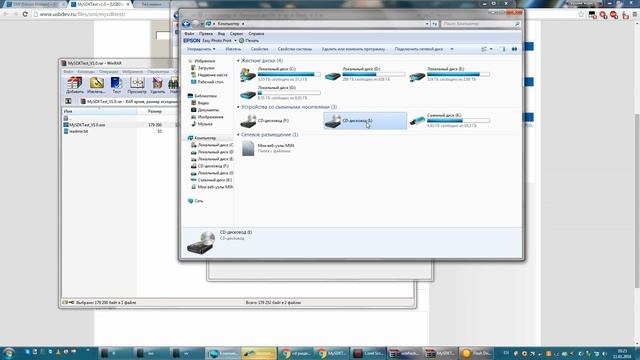Click the Печать button in EPSON toolbar
Screen dimensions: 640x360
point(249,41)
